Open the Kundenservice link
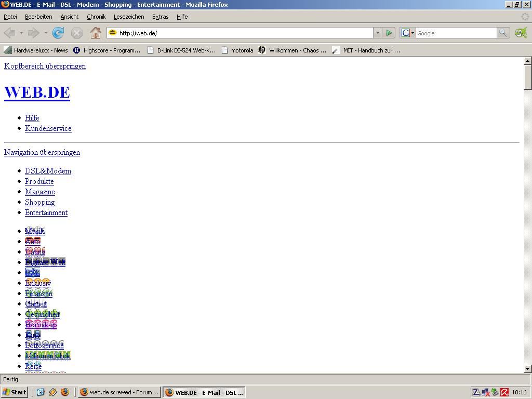 coord(48,128)
